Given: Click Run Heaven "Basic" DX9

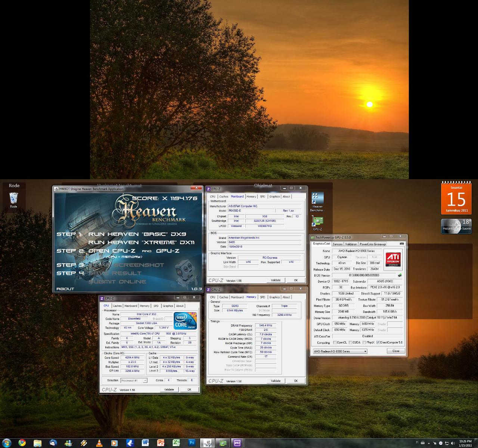Looking at the screenshot, I should [x=137, y=234].
